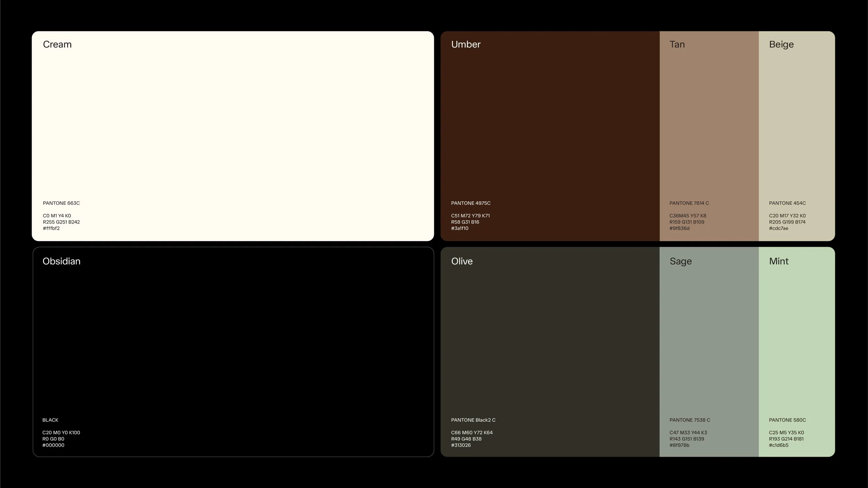This screenshot has height=488, width=868.
Task: Click the PANTONE 663C label
Action: pos(61,203)
